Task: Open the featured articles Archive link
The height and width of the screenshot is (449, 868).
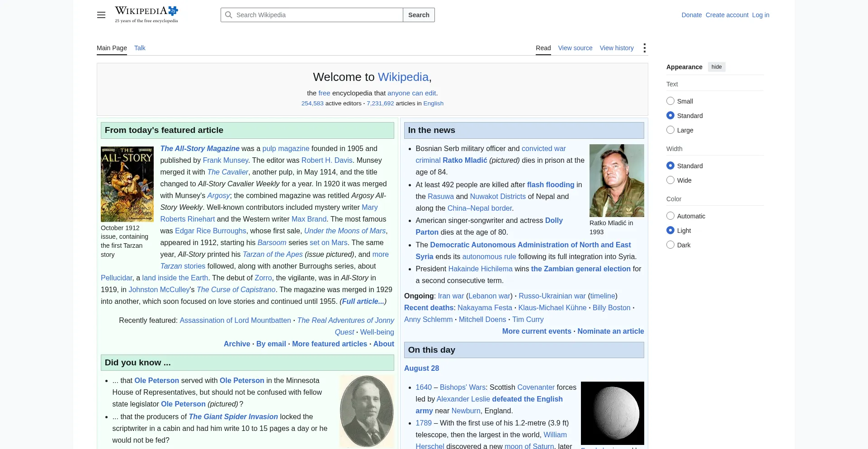Action: (x=237, y=344)
